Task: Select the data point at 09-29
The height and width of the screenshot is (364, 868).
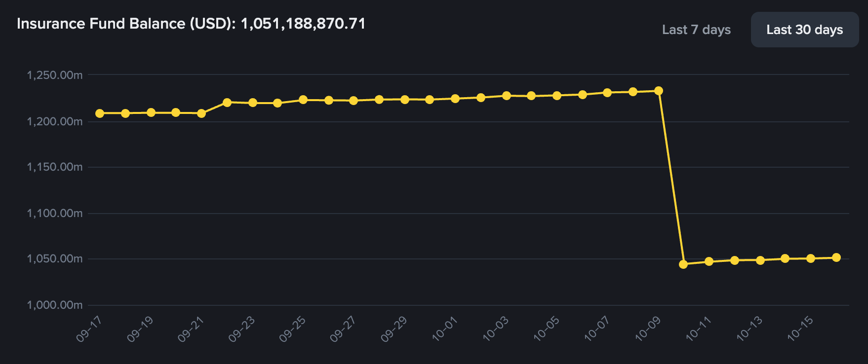Action: [x=405, y=100]
